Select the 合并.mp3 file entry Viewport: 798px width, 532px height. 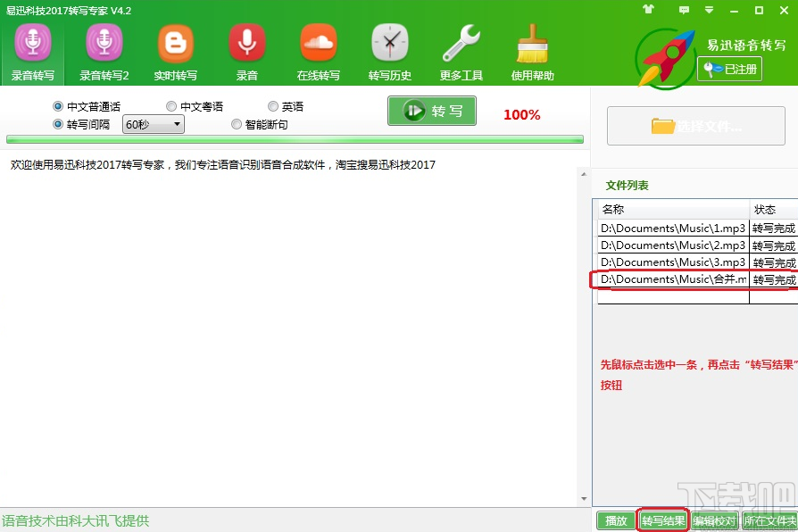click(671, 278)
